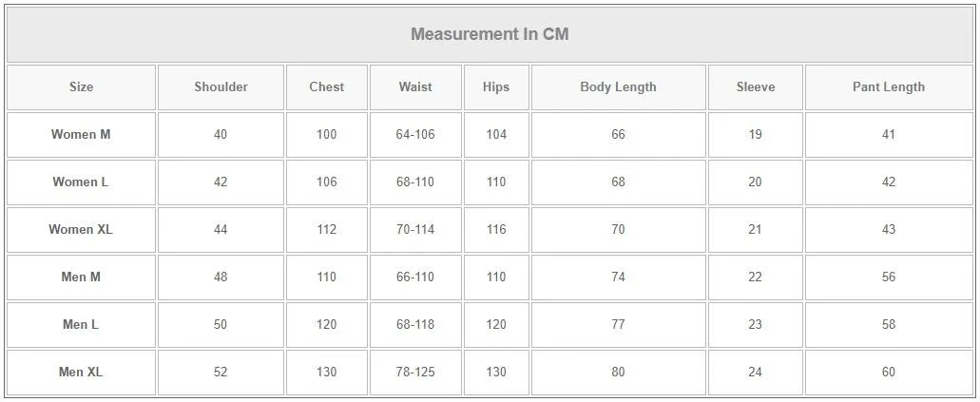Select the Sleeve column header
980x402 pixels.
[755, 86]
